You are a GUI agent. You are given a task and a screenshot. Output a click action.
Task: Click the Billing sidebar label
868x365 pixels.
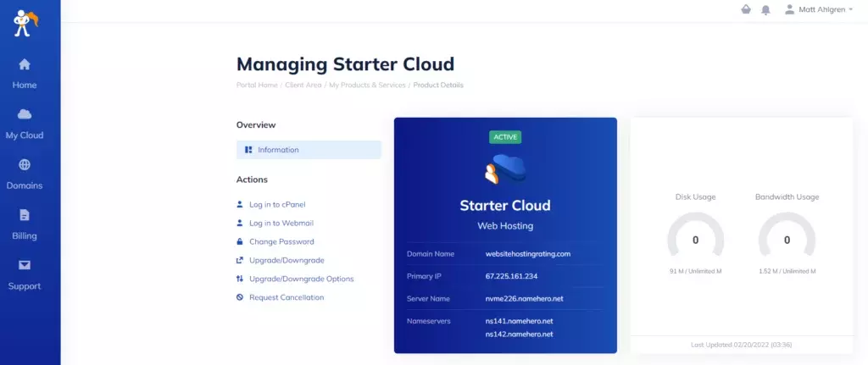click(x=25, y=236)
